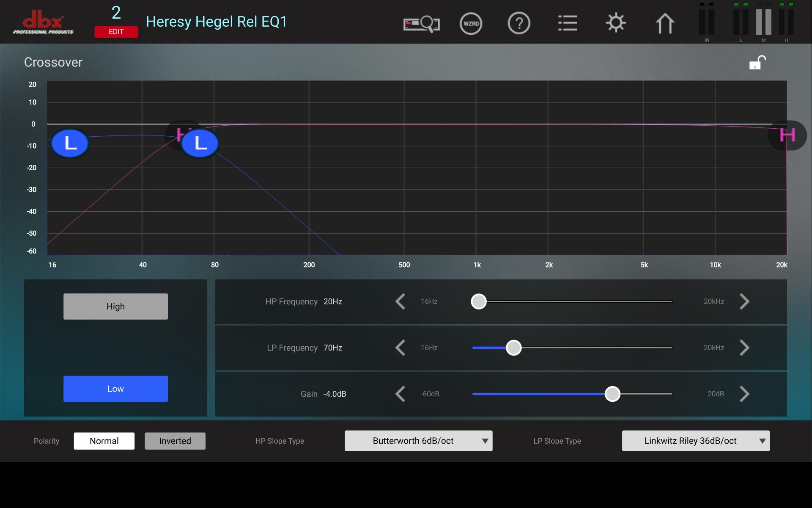Click the Gain slider handle

point(612,394)
